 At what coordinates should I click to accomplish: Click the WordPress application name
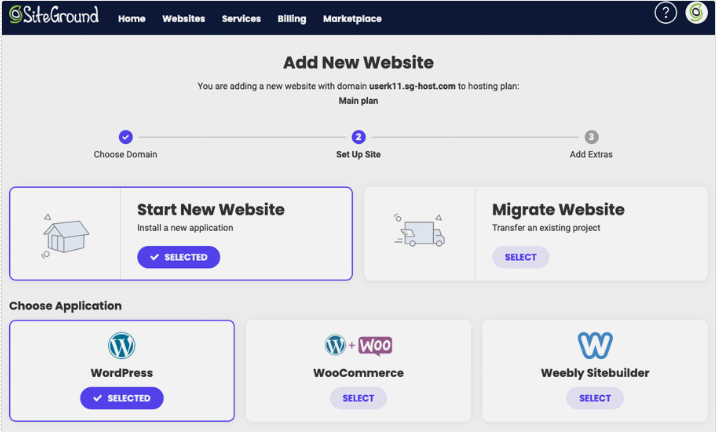(122, 373)
